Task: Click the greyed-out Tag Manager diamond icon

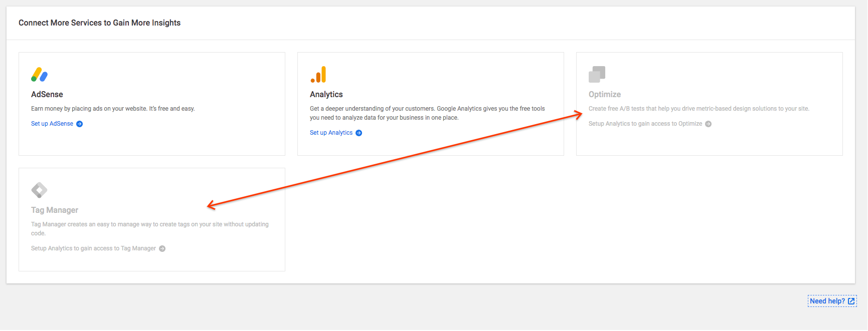Action: 39,190
